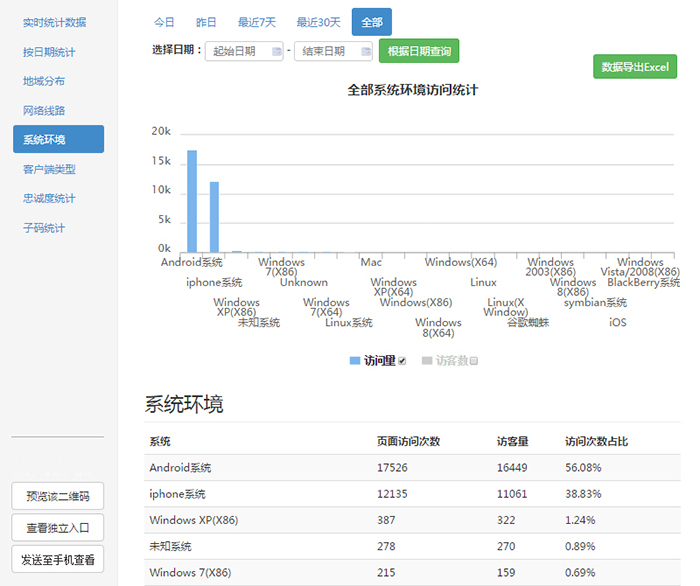Viewport: 700px width, 586px height.
Task: Click calendar icon in 结束日期 field
Action: point(366,51)
